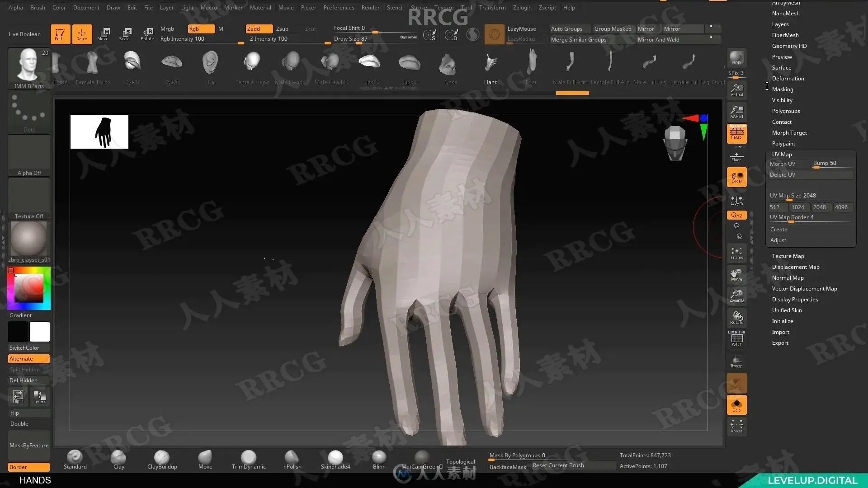868x488 pixels.
Task: Toggle Zadd sculpting mode
Action: [x=259, y=28]
